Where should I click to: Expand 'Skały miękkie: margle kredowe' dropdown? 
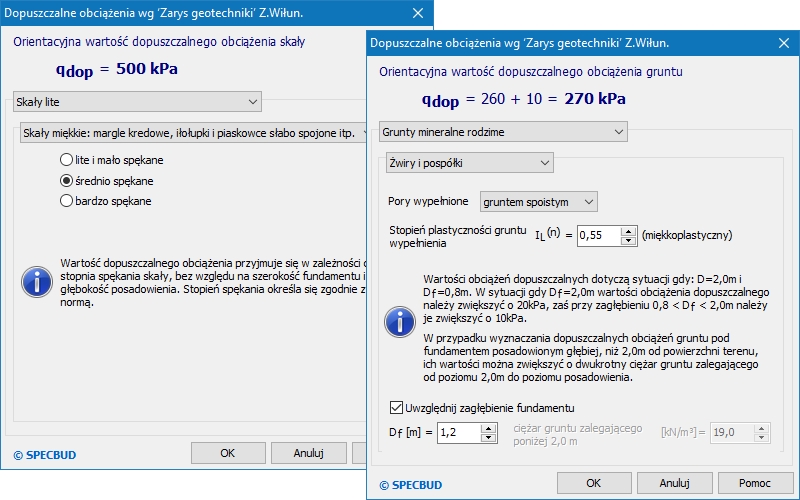pos(190,133)
